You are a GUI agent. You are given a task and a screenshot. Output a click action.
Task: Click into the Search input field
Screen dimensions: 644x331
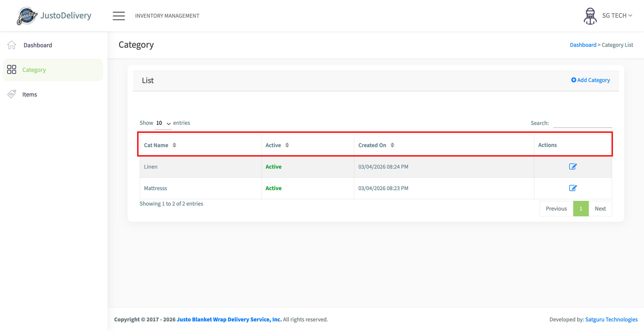pyautogui.click(x=582, y=123)
